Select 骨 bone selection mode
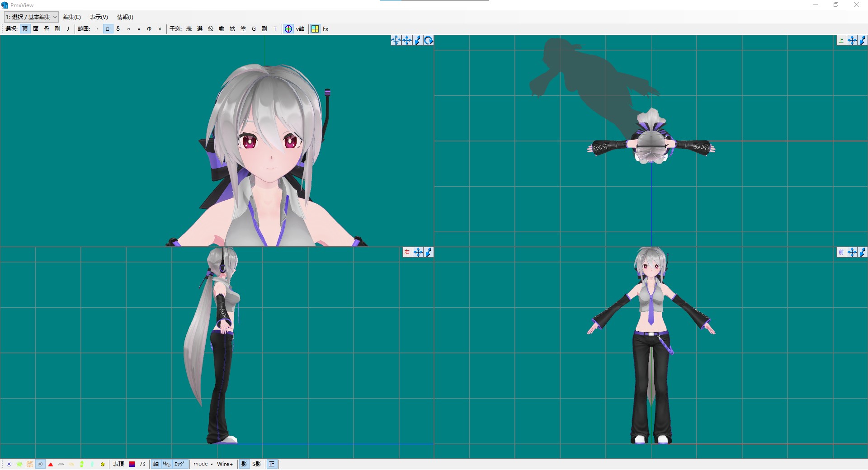The height and width of the screenshot is (470, 868). (47, 28)
